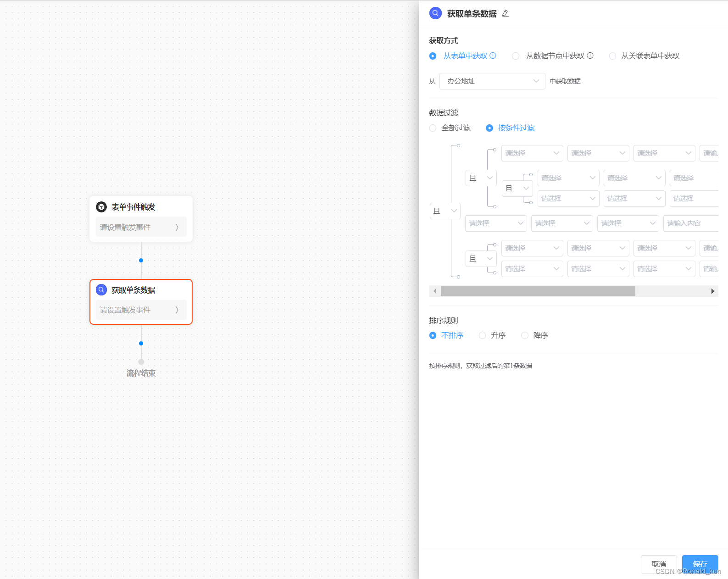The image size is (728, 579).
Task: Click the 取消 button
Action: [x=659, y=564]
